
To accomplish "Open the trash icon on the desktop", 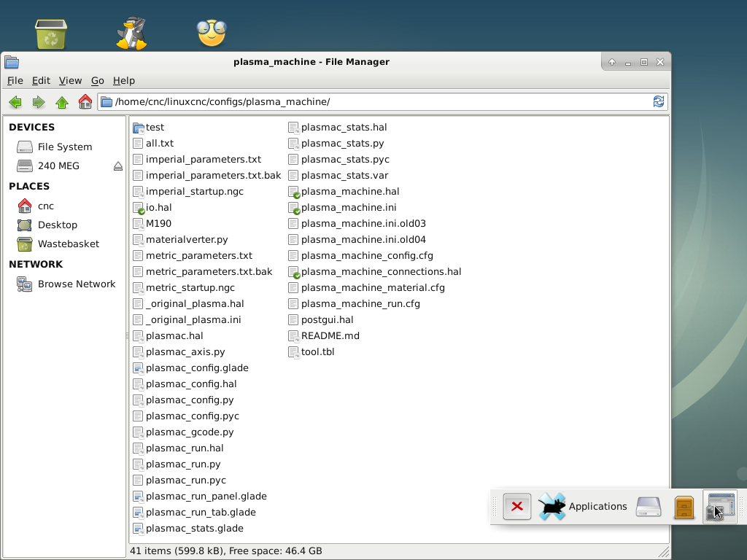I will pyautogui.click(x=51, y=34).
